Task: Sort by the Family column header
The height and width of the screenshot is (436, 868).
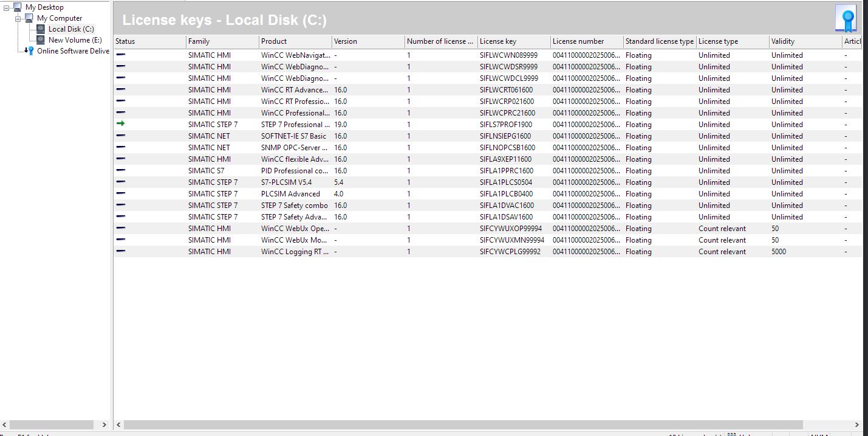Action: (222, 41)
